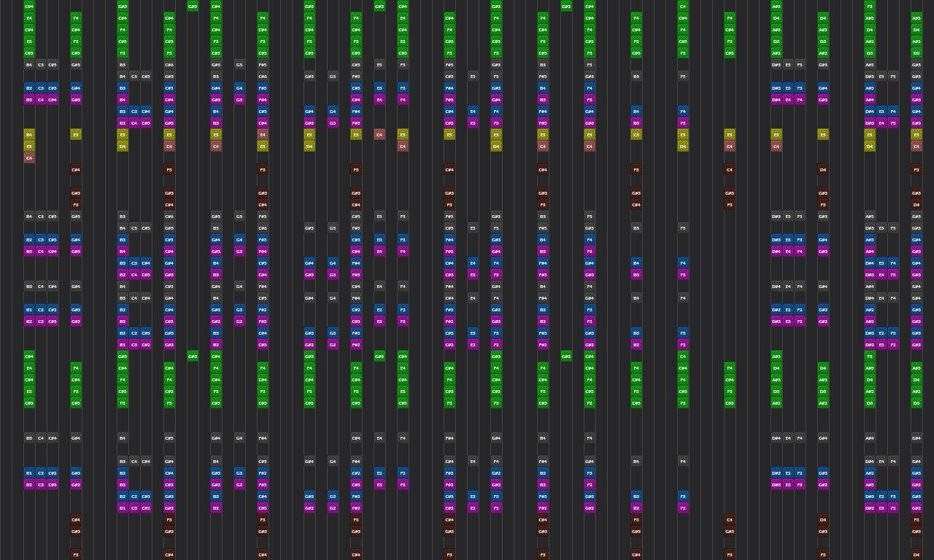Click the yellow E3 directly below the salmon E4
The width and height of the screenshot is (934, 560).
pyautogui.click(x=263, y=146)
